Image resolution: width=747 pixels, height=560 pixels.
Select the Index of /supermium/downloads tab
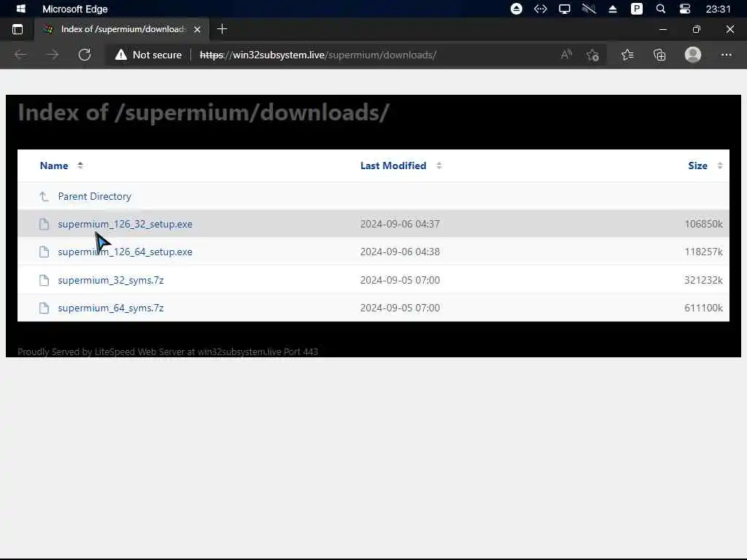(x=121, y=29)
